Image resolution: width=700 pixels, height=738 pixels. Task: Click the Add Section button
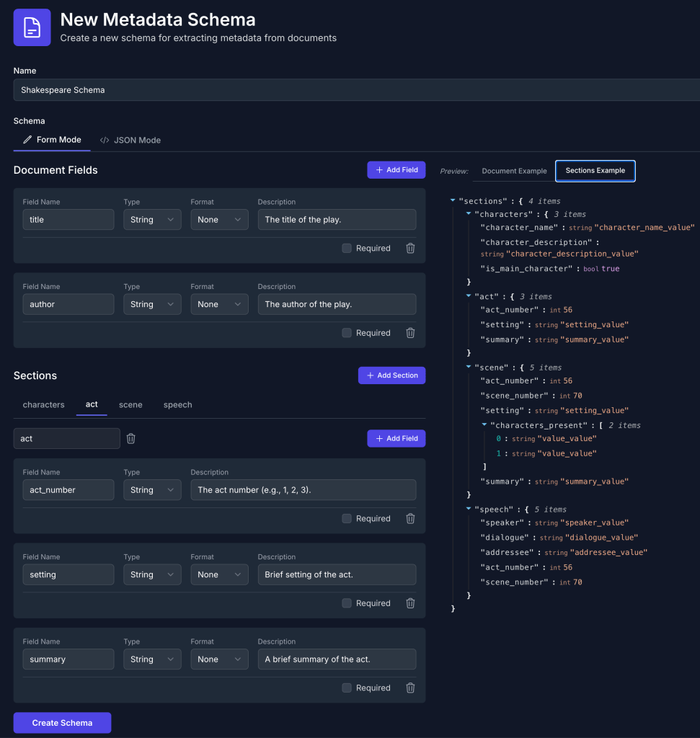point(391,375)
